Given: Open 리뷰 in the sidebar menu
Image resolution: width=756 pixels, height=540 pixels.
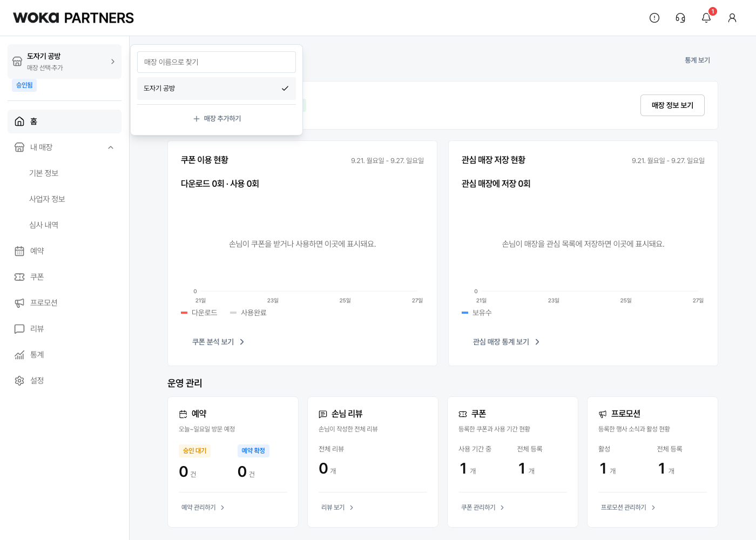Looking at the screenshot, I should pyautogui.click(x=64, y=329).
